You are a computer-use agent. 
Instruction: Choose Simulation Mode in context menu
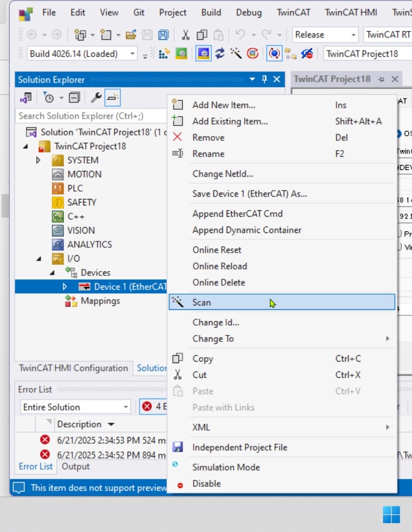[x=282, y=467]
